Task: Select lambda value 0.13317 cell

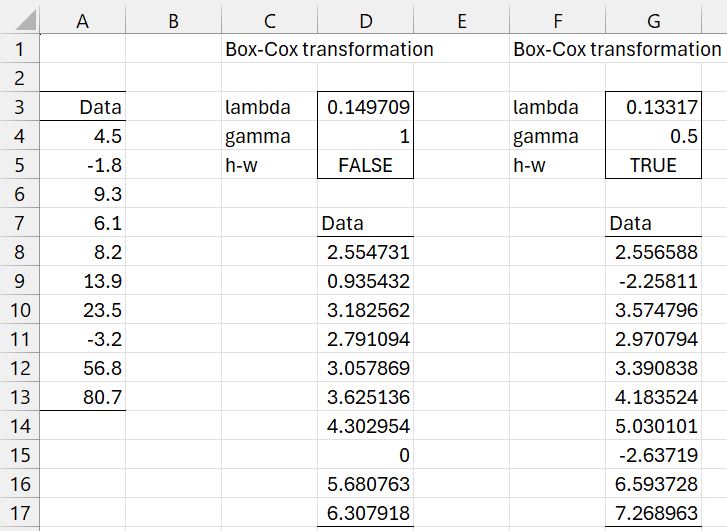Action: (x=653, y=107)
